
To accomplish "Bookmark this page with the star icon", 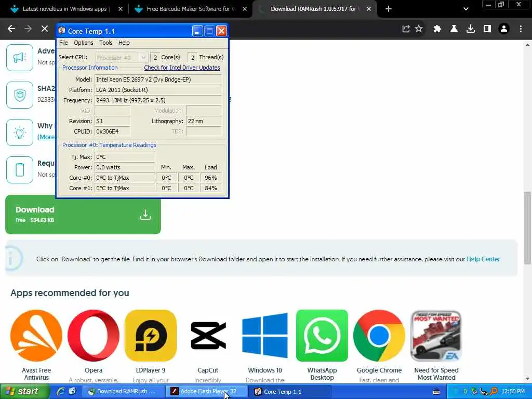I will (419, 29).
